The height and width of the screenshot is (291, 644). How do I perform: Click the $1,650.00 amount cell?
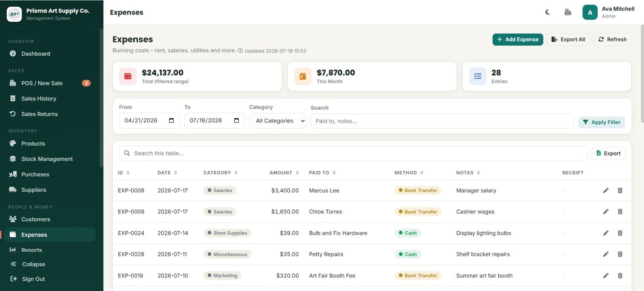pos(285,211)
